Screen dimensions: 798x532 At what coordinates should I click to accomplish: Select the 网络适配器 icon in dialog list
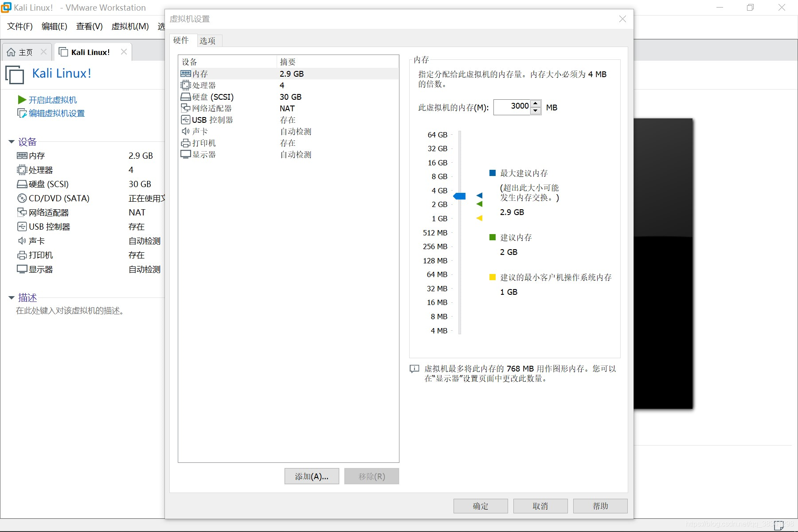pos(186,108)
